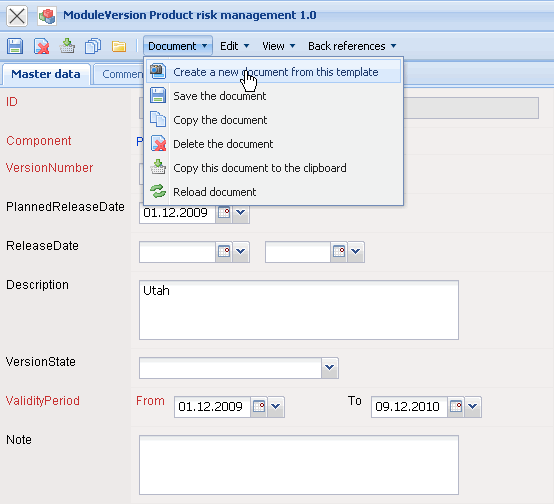Click the yellow folder toolbar icon
The width and height of the screenshot is (554, 504).
tap(119, 46)
